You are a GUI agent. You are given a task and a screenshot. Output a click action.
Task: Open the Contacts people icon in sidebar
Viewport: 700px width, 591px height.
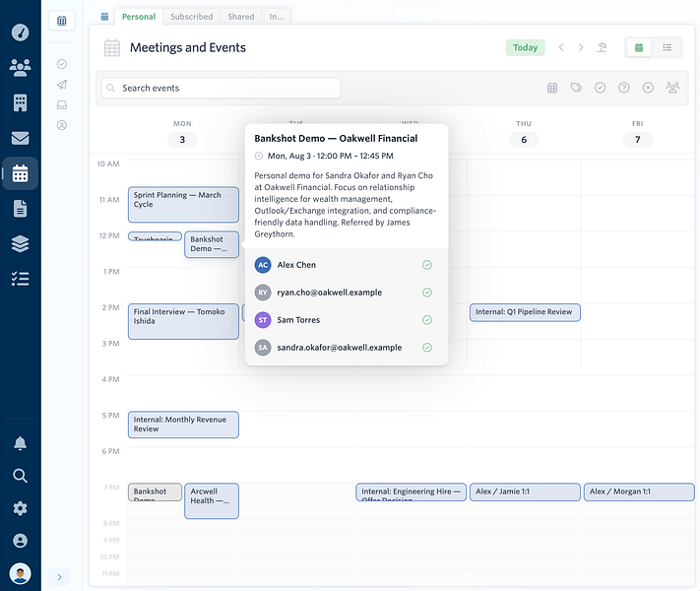coord(20,67)
